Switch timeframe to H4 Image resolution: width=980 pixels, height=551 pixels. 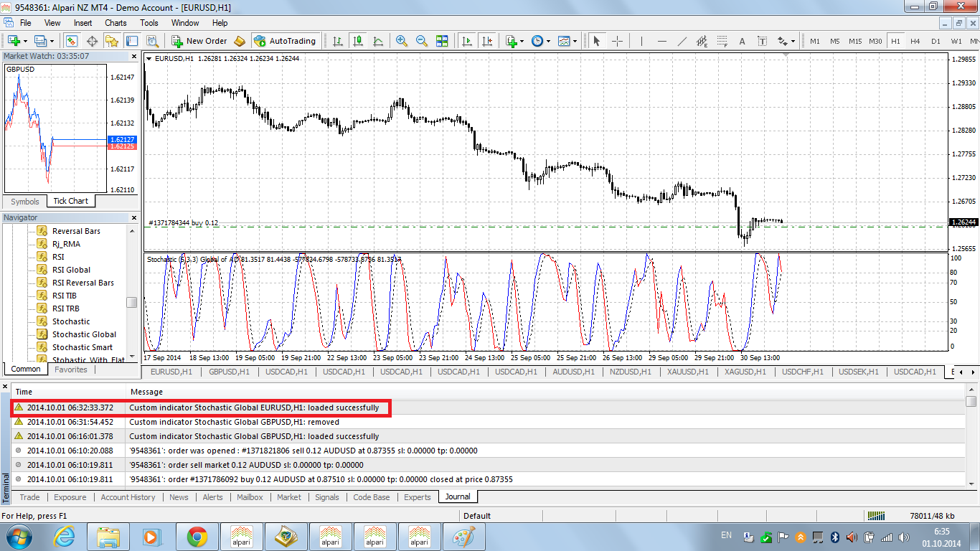click(915, 41)
